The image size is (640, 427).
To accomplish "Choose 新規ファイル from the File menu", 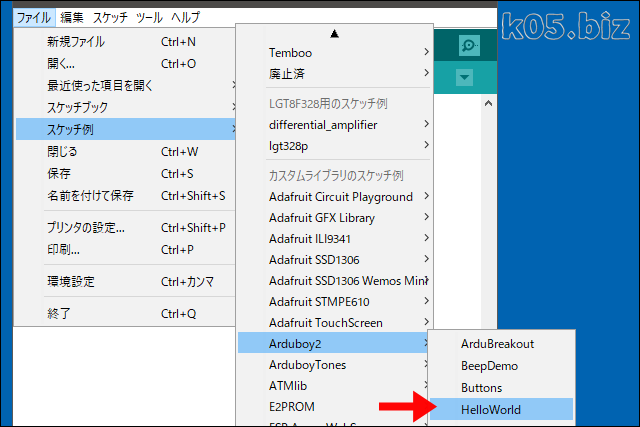I will click(x=125, y=42).
